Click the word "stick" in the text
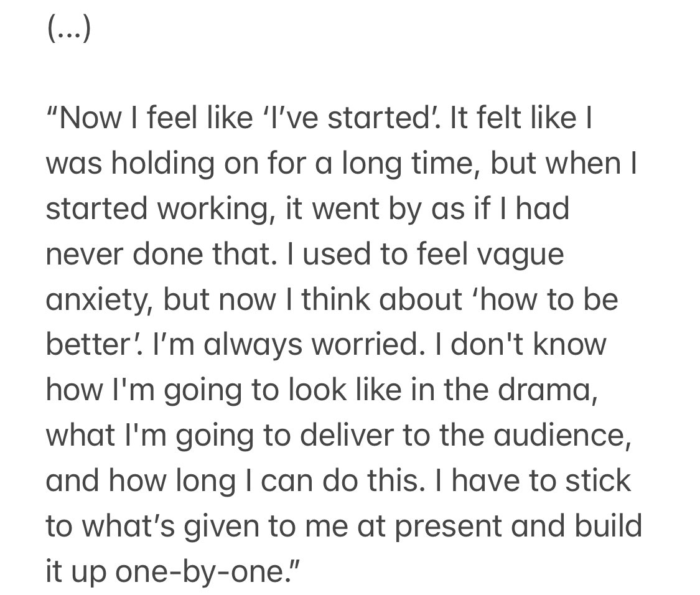This screenshot has width=700, height=595. [598, 480]
